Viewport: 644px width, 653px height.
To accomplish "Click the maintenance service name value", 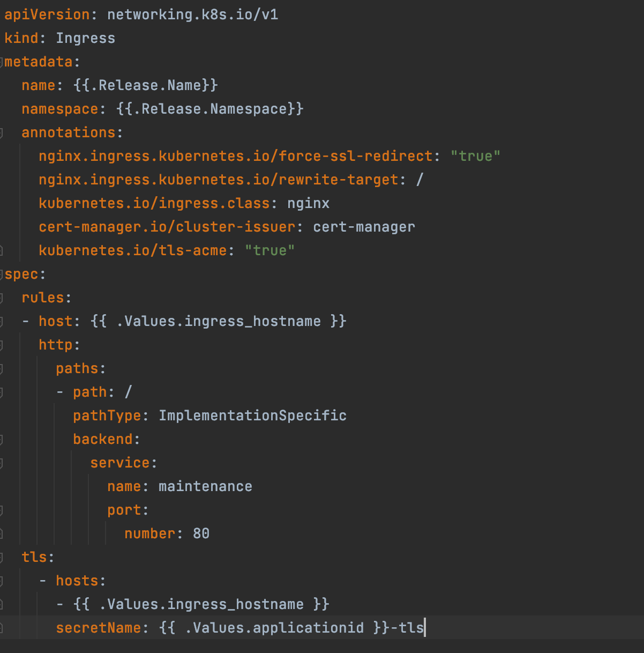I will (x=205, y=486).
